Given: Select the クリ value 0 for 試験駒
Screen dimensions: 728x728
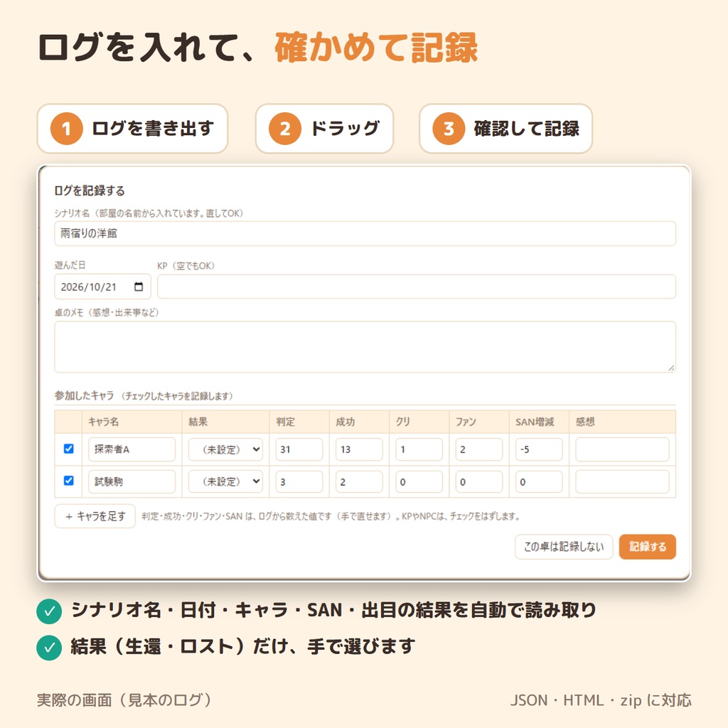Looking at the screenshot, I should pos(419,481).
